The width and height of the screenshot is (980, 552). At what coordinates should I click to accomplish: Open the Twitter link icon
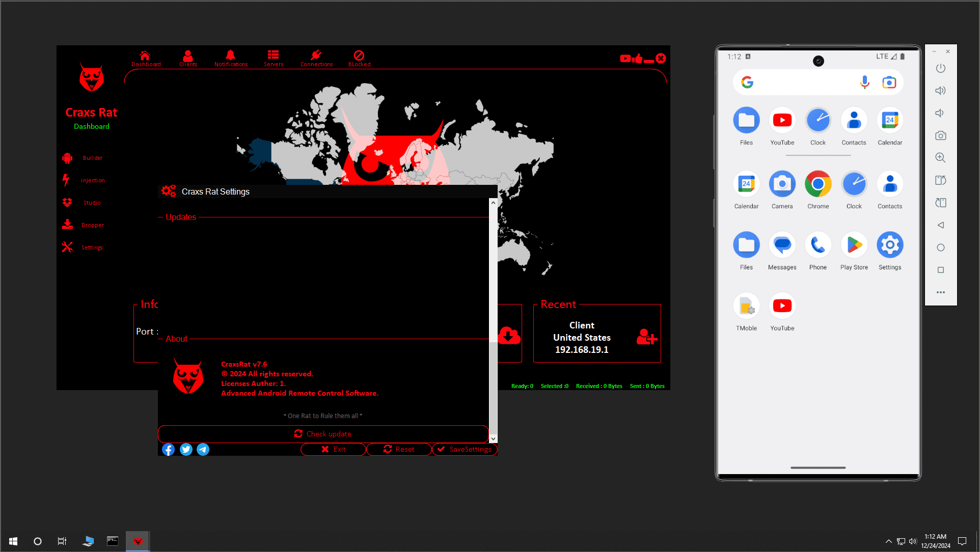186,449
